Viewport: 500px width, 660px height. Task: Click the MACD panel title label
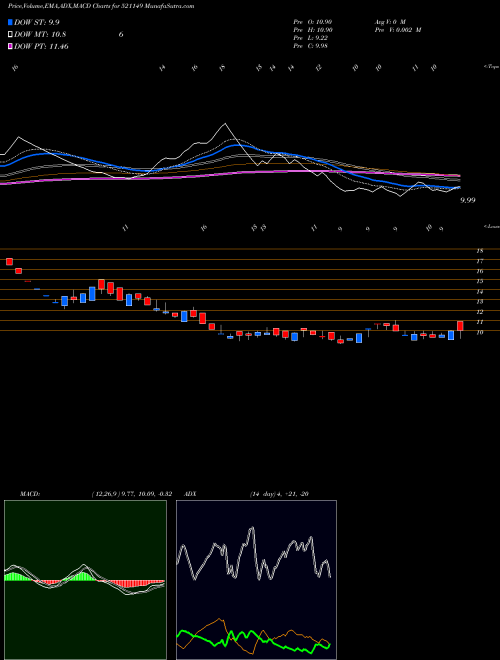[29, 494]
